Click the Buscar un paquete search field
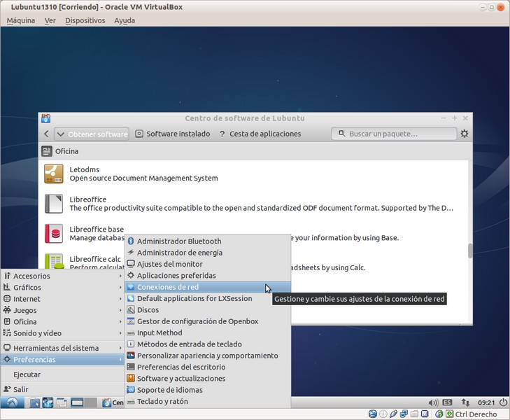 [394, 134]
